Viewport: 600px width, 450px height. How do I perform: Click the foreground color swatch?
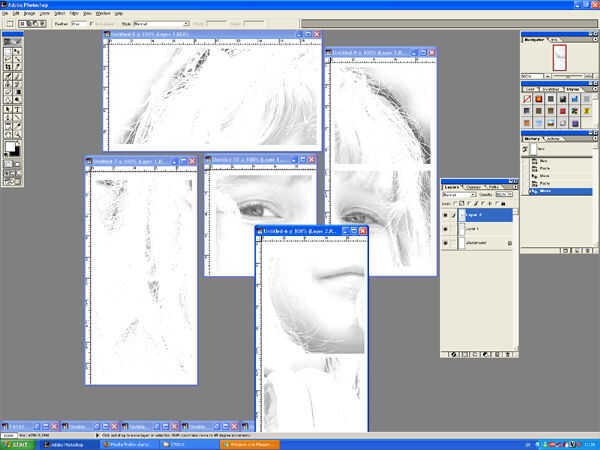coord(10,146)
